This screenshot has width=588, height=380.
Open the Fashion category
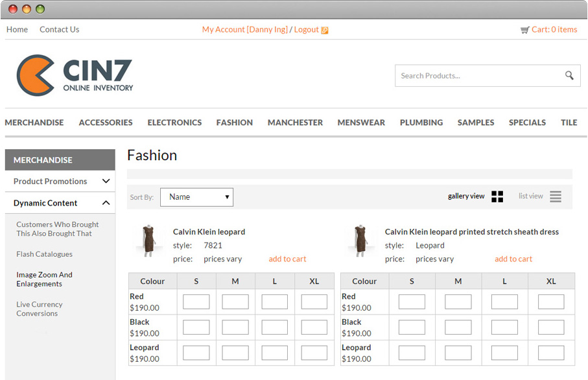click(235, 123)
